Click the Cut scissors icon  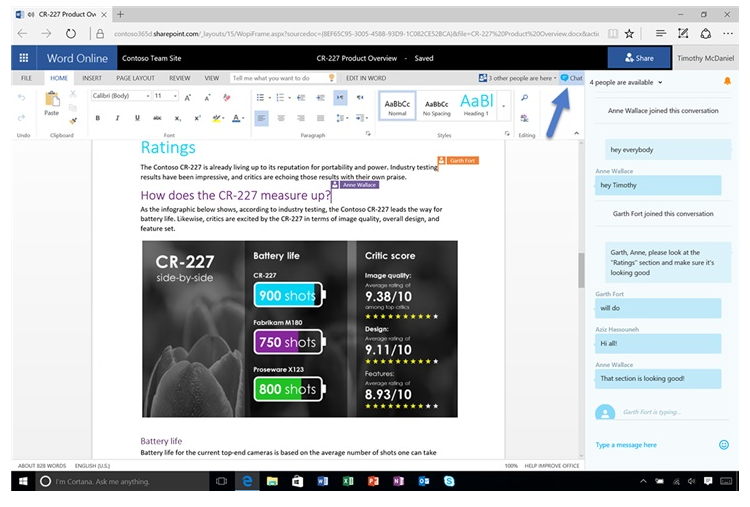point(73,94)
